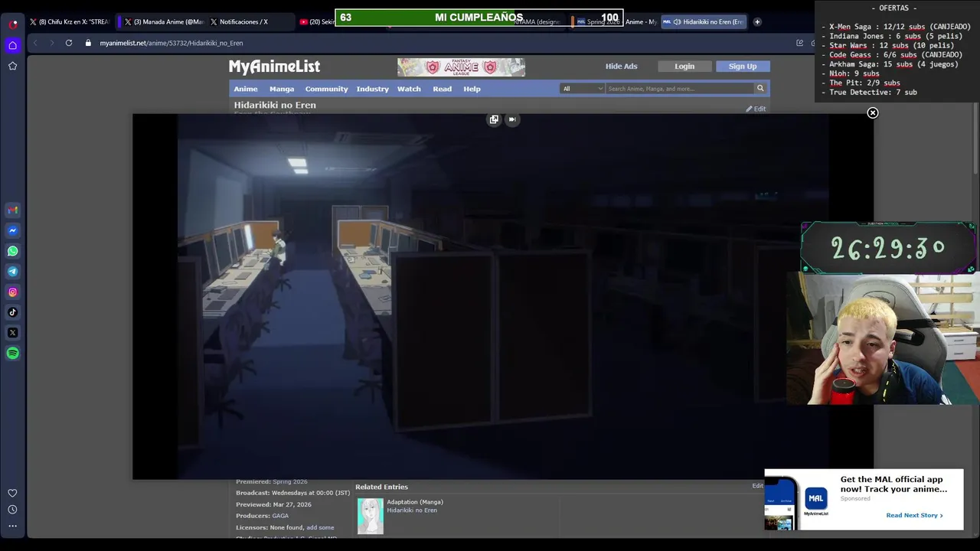Open the Read menu
The width and height of the screenshot is (980, 551).
click(443, 89)
